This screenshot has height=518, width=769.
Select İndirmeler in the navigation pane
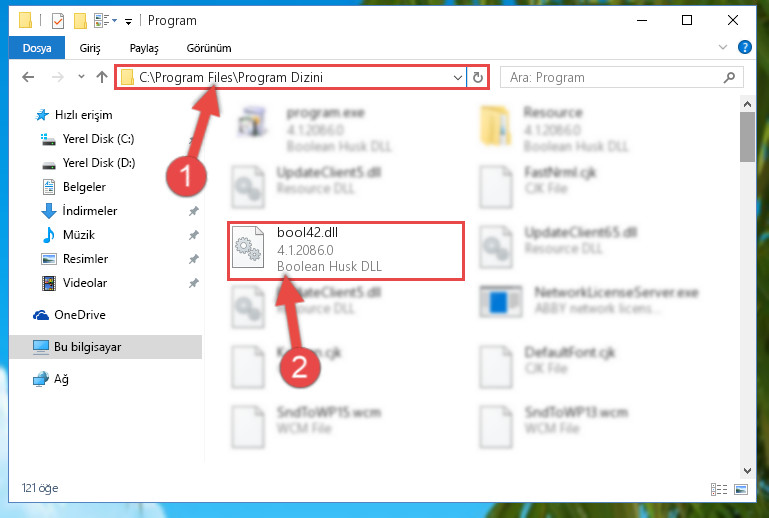tap(90, 211)
